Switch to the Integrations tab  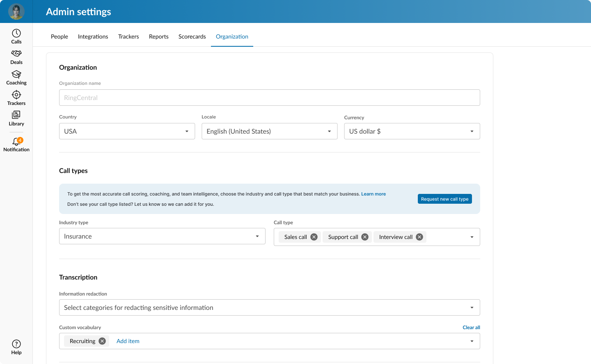tap(93, 36)
